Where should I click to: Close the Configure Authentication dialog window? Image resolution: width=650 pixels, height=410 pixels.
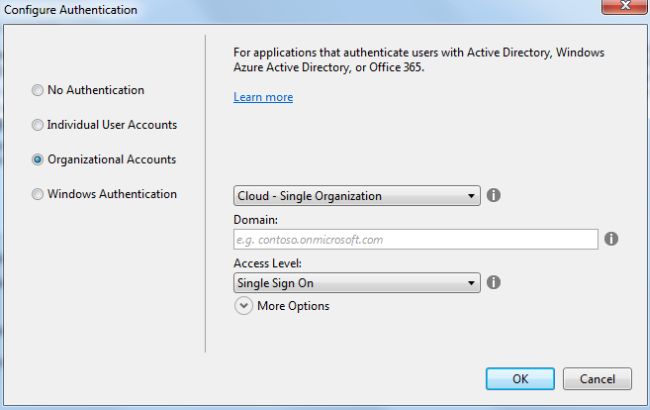(x=624, y=9)
